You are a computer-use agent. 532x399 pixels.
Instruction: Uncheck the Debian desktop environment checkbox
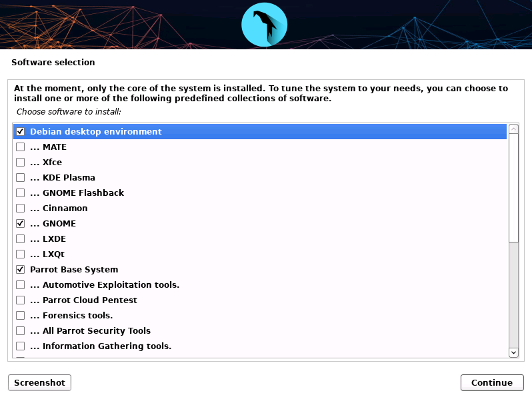21,131
